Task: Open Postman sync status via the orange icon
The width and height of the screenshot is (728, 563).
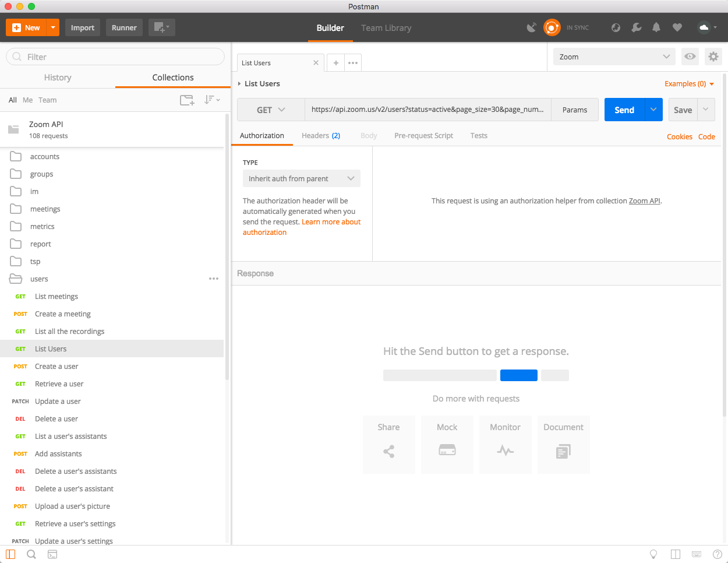Action: coord(552,27)
